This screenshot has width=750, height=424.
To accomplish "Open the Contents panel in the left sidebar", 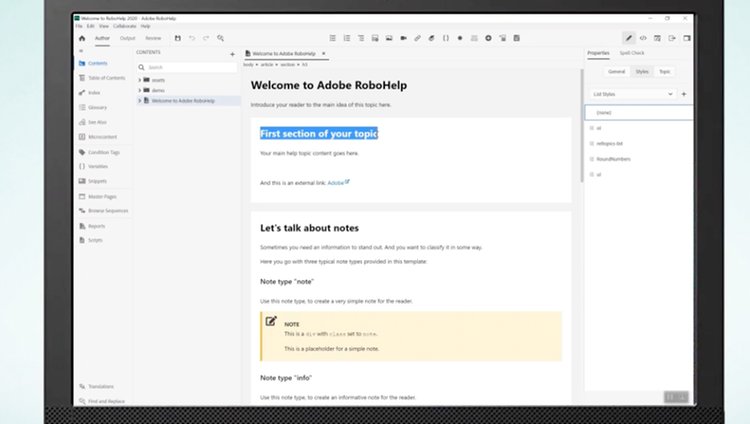I will pyautogui.click(x=98, y=63).
